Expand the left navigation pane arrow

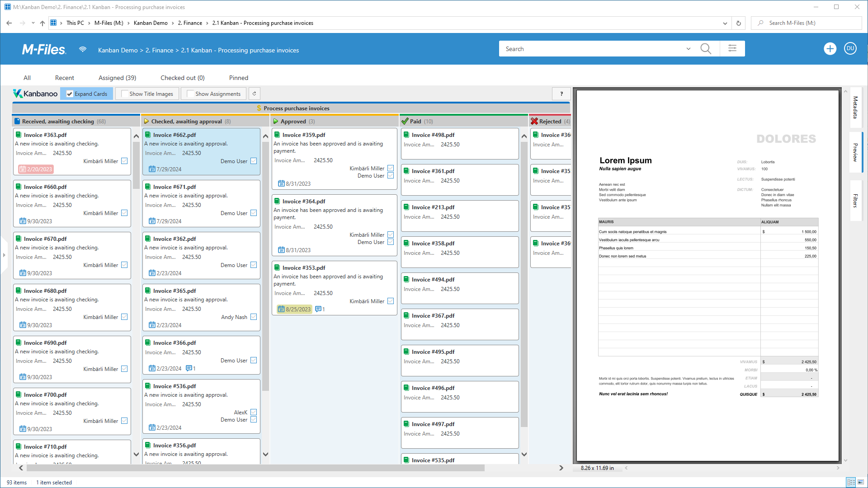[4, 255]
